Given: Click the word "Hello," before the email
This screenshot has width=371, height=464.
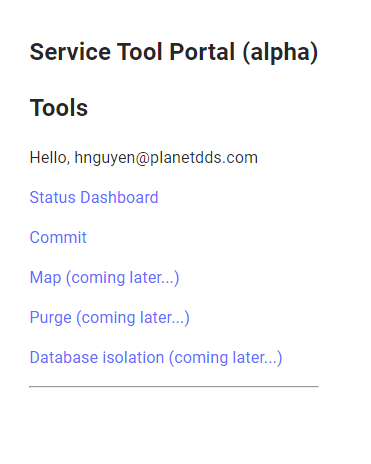Looking at the screenshot, I should (50, 158).
